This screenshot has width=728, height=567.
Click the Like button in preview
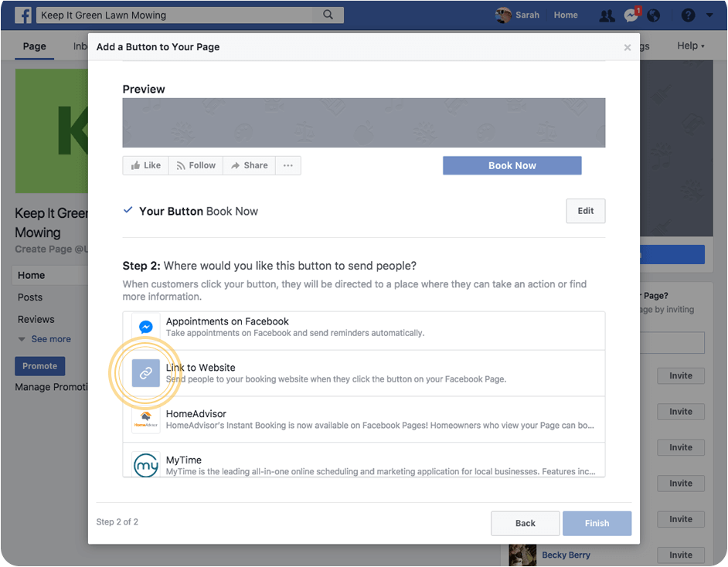(x=145, y=165)
